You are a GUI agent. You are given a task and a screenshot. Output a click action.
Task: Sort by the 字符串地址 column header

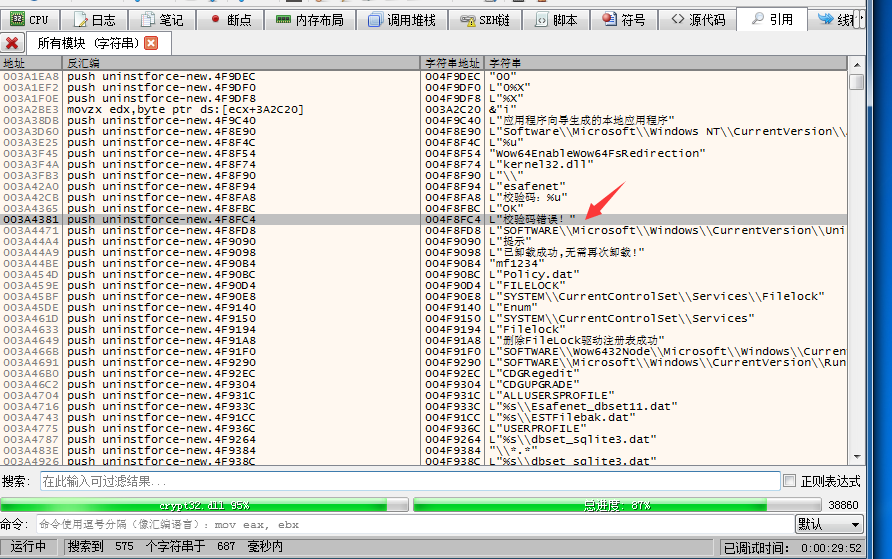pos(453,63)
